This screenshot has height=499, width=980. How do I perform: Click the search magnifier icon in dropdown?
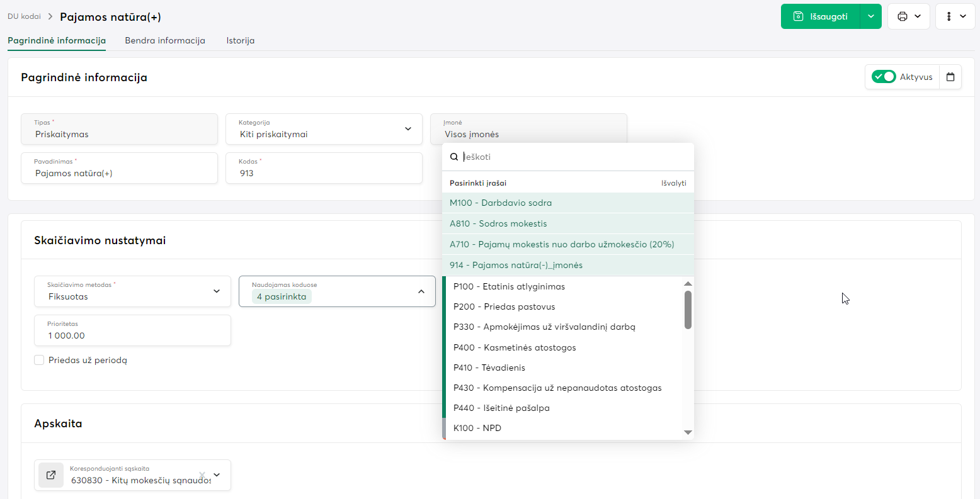click(454, 157)
